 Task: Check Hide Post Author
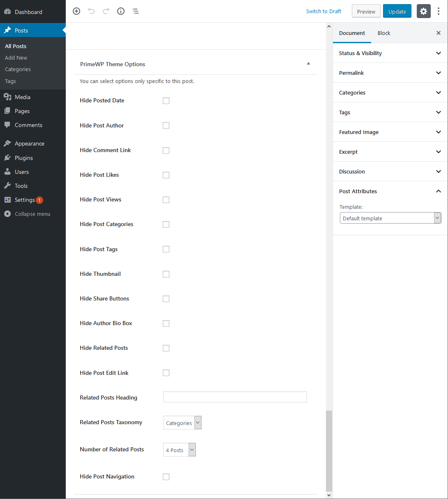point(166,125)
